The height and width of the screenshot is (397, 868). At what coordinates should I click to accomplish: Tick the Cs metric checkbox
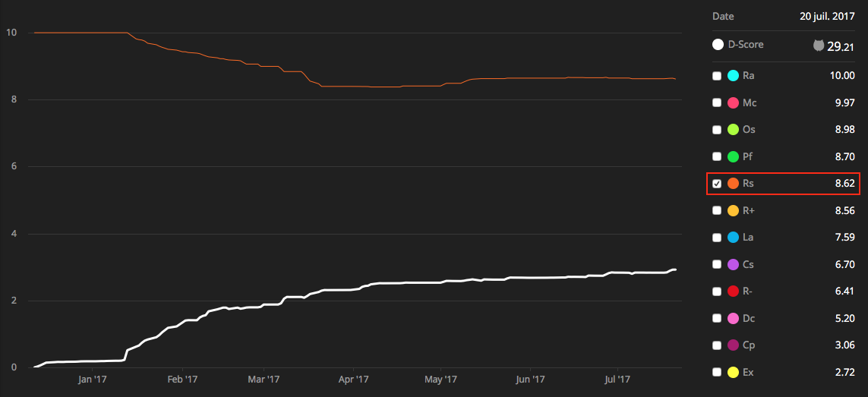tap(717, 265)
